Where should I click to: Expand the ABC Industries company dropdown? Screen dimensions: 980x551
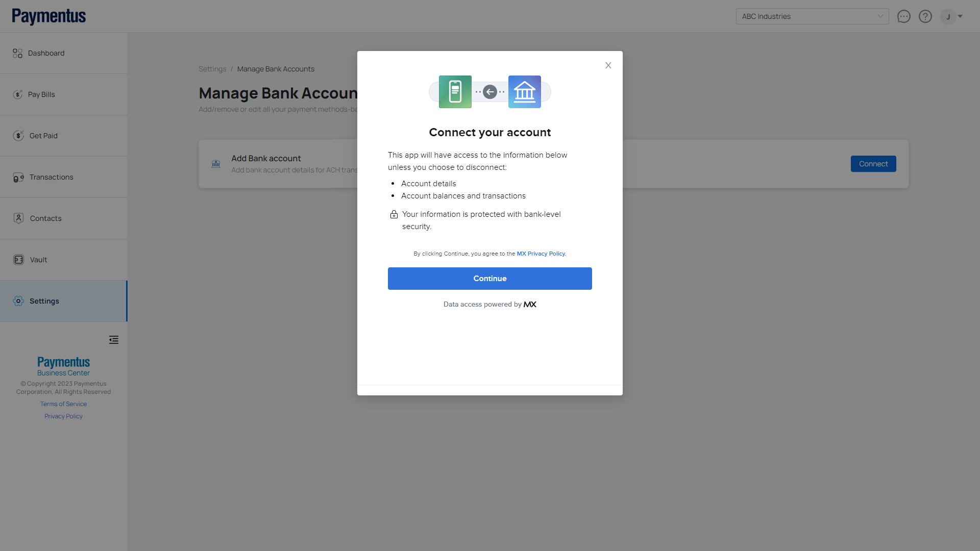coord(812,16)
